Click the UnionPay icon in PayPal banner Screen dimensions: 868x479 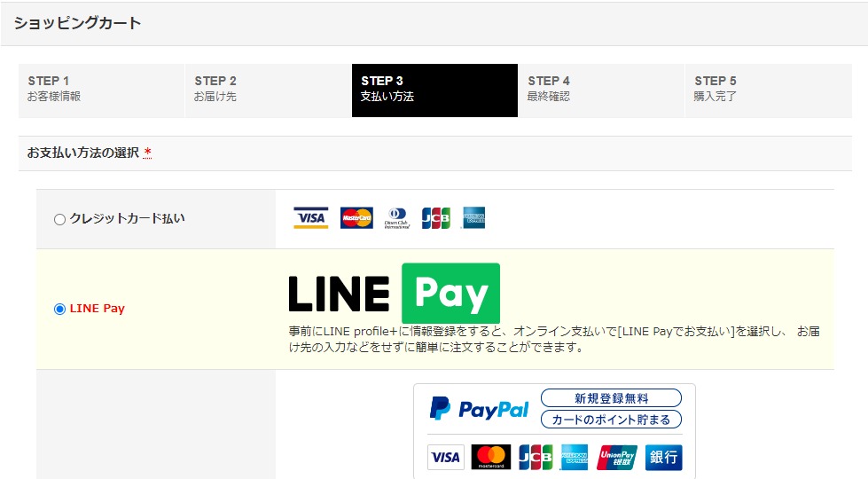(x=617, y=458)
